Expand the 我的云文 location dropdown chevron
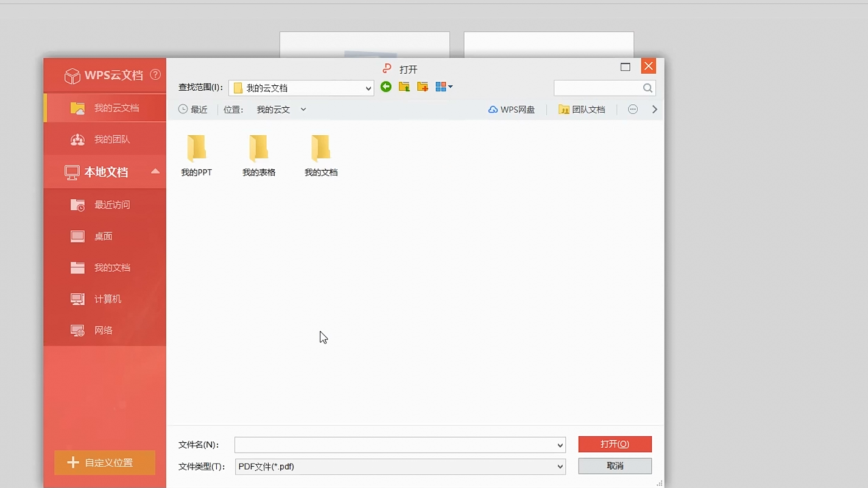The width and height of the screenshot is (868, 488). [303, 110]
